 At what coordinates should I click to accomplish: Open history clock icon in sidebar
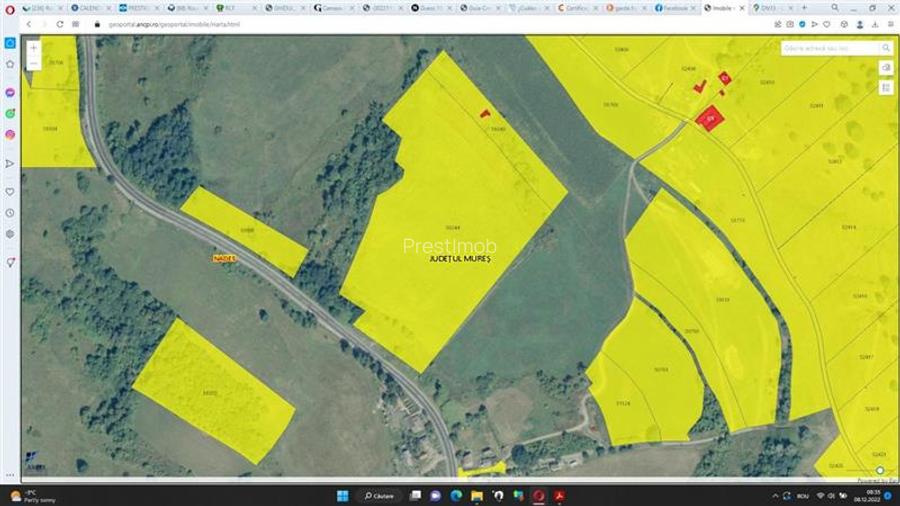tap(10, 213)
